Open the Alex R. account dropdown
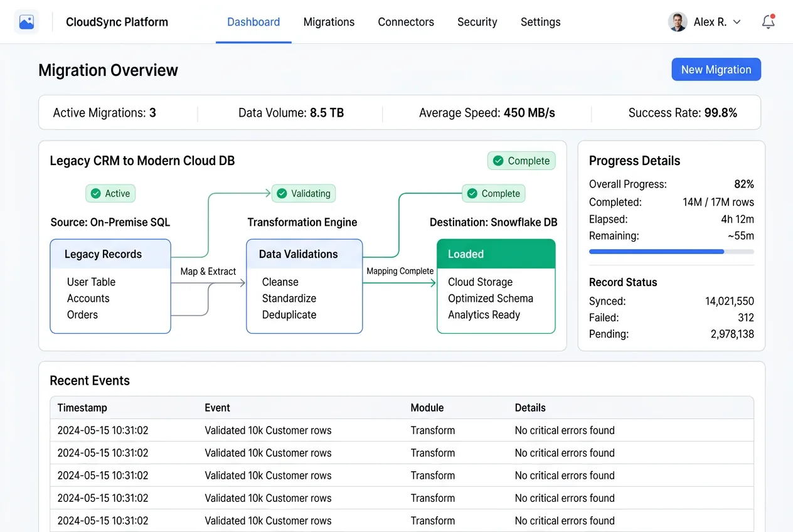Image resolution: width=793 pixels, height=532 pixels. point(735,21)
